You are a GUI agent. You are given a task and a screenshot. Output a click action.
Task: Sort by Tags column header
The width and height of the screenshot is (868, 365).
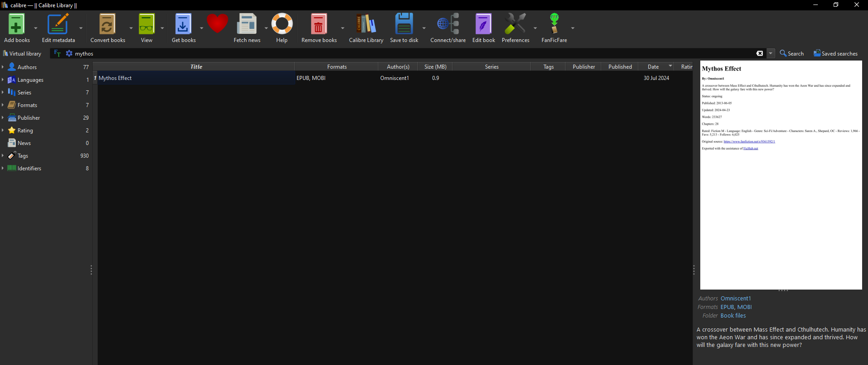tap(548, 66)
